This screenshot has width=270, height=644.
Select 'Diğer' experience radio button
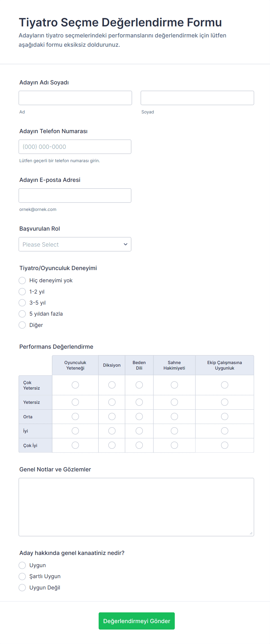22,325
